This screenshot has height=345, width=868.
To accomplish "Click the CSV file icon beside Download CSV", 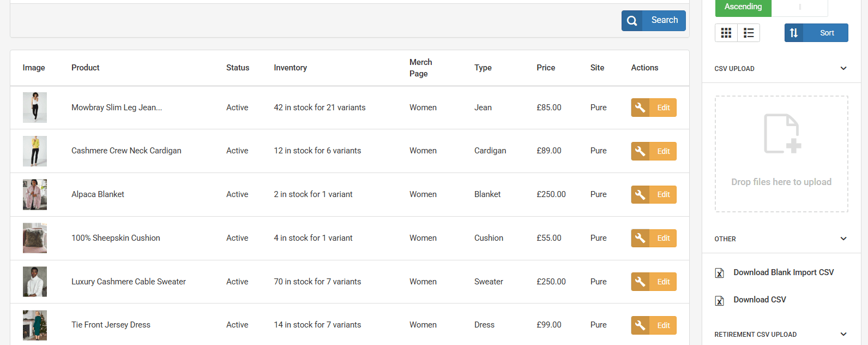I will point(720,300).
